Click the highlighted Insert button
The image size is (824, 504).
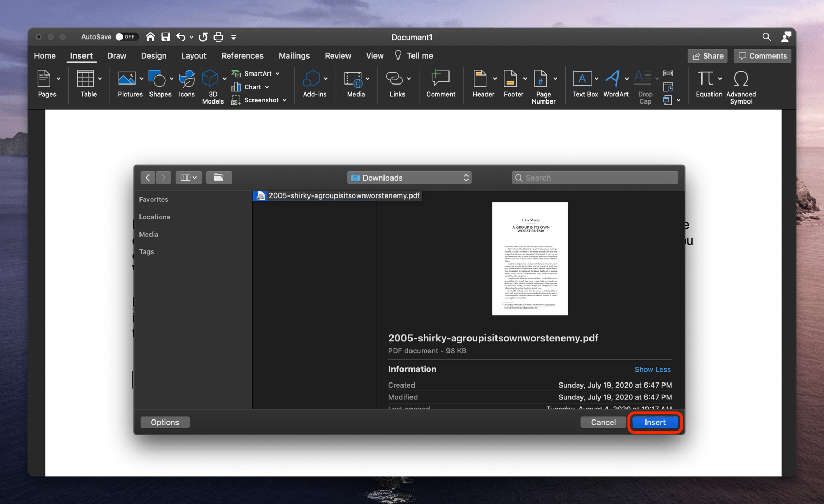pos(654,422)
